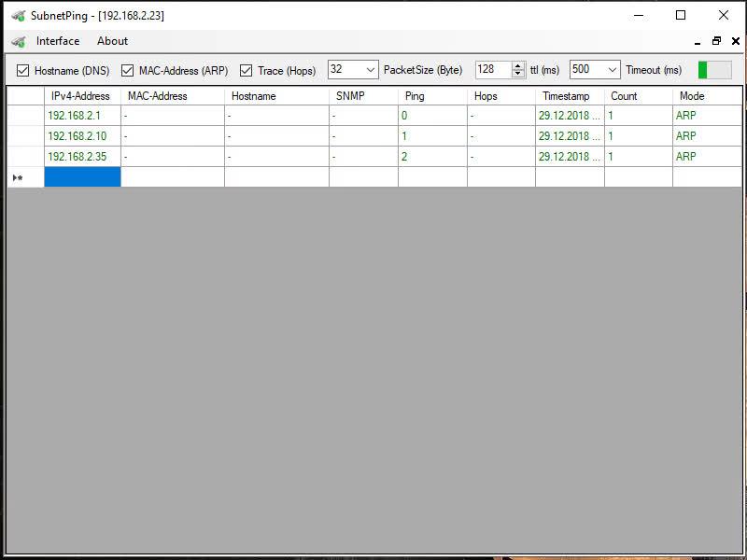Click the green start toggle switch
747x560 pixels.
(714, 70)
